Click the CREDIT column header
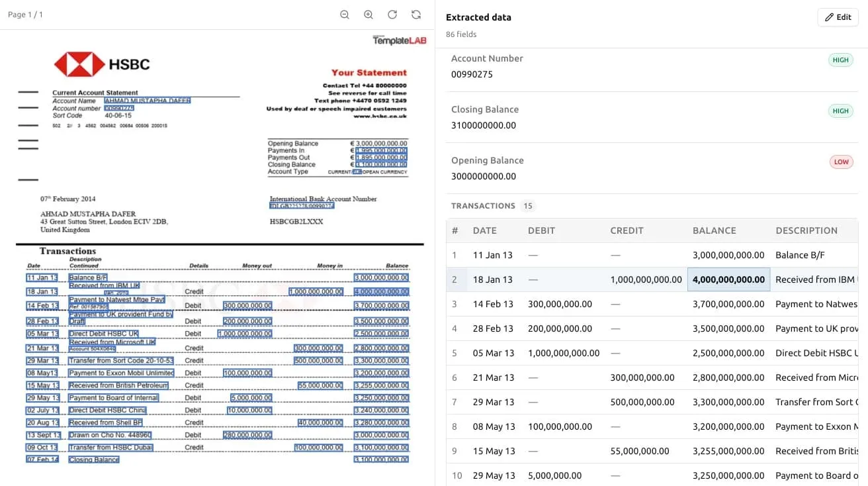The image size is (868, 486). coord(627,230)
